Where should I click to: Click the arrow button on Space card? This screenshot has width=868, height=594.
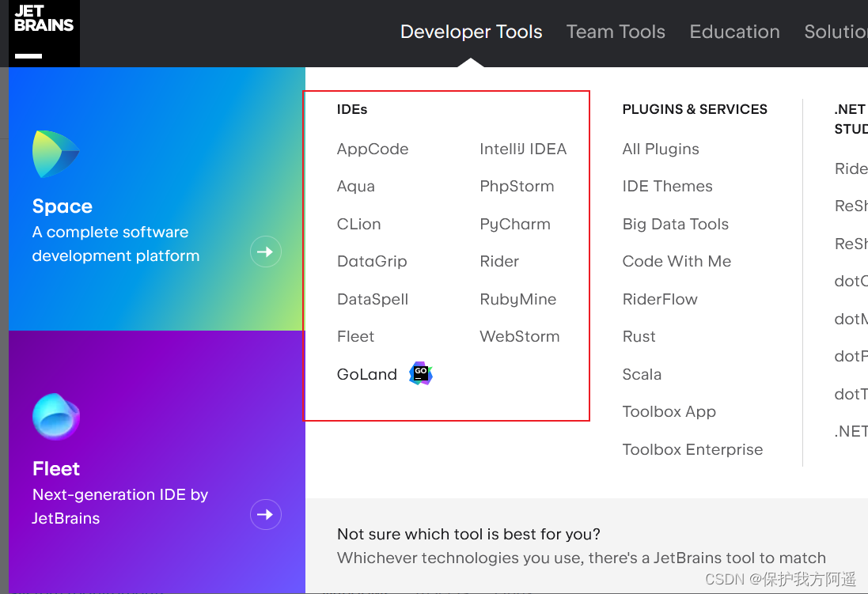coord(266,252)
